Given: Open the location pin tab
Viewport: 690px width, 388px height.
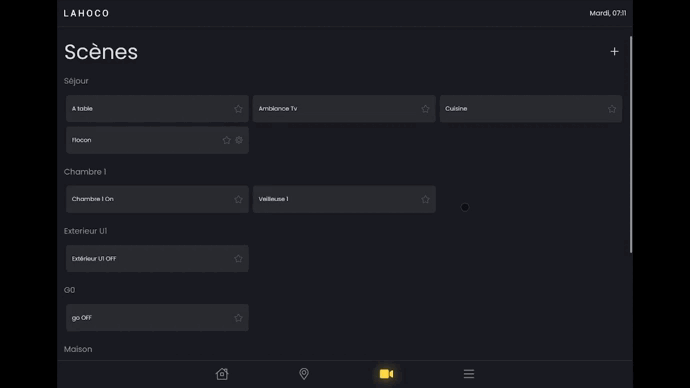Looking at the screenshot, I should (x=304, y=374).
